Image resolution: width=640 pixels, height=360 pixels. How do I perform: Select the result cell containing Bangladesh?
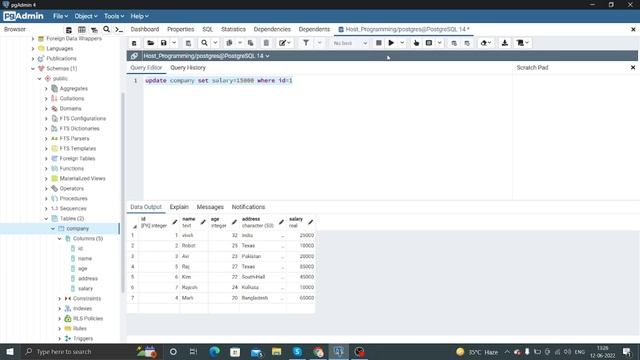(262, 298)
